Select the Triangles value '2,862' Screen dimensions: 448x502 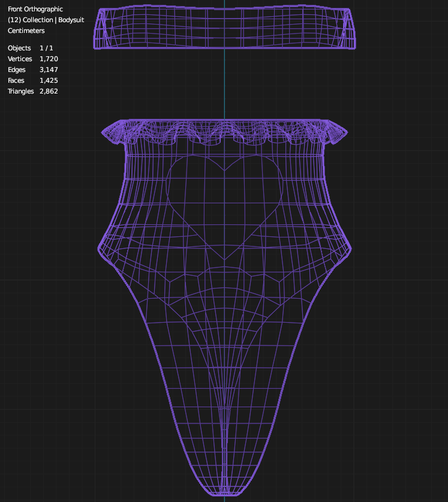click(49, 91)
